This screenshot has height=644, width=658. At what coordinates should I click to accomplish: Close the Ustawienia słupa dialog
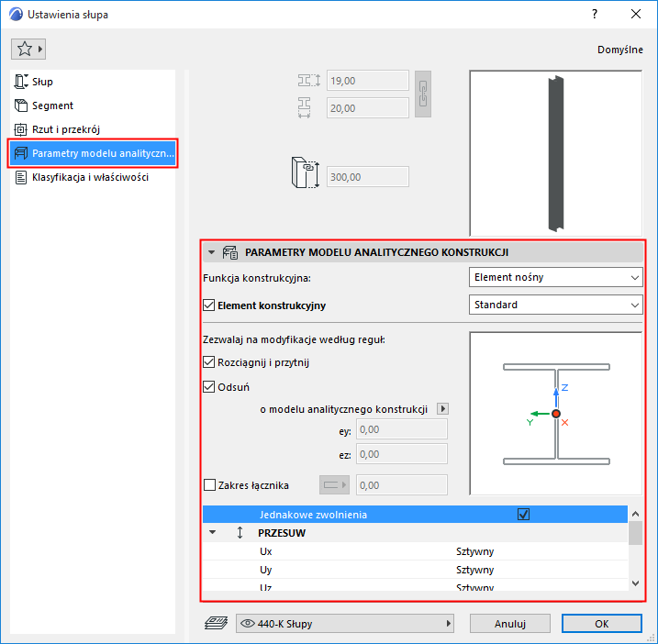636,15
